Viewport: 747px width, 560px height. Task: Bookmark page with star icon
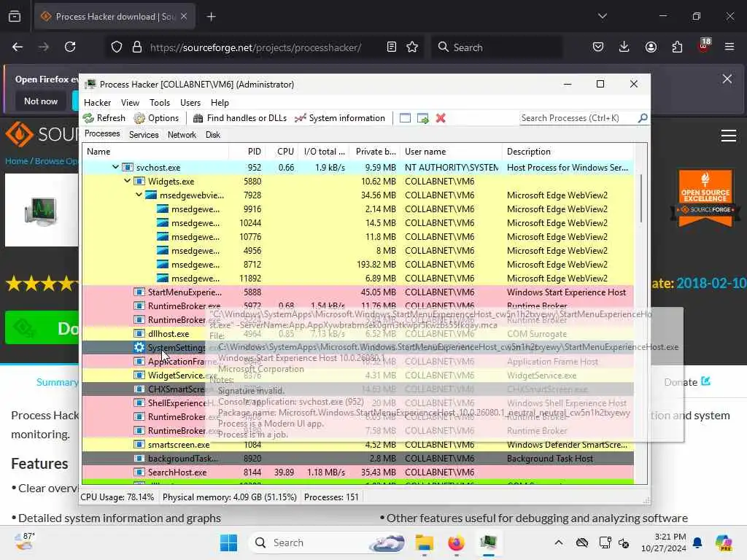coord(412,47)
